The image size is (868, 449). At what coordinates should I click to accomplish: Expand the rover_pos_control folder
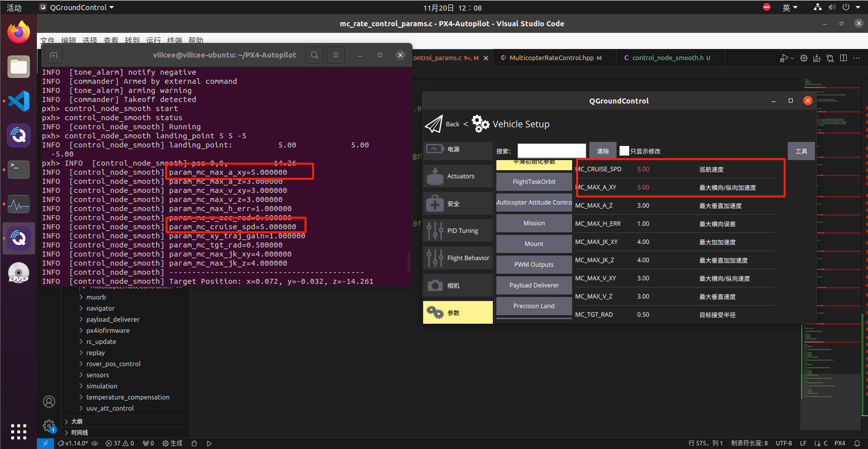[x=113, y=364]
